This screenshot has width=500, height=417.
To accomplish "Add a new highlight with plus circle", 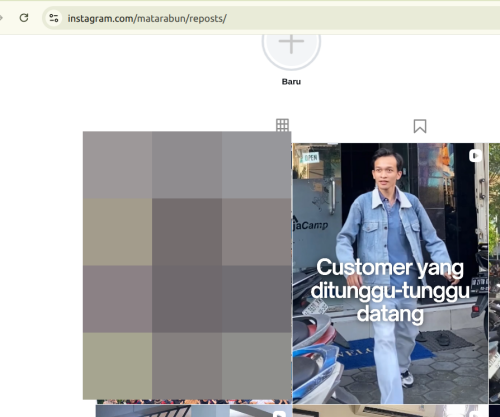I will (x=291, y=43).
